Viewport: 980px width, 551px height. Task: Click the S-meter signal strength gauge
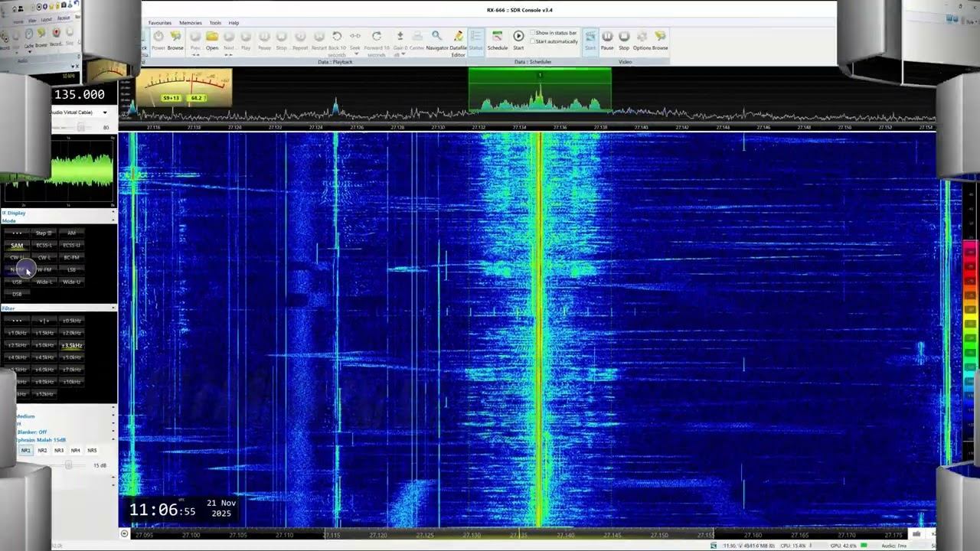184,89
